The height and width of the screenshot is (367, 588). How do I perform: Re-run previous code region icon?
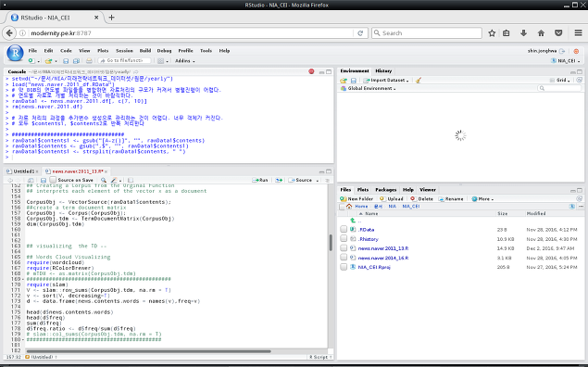point(279,180)
